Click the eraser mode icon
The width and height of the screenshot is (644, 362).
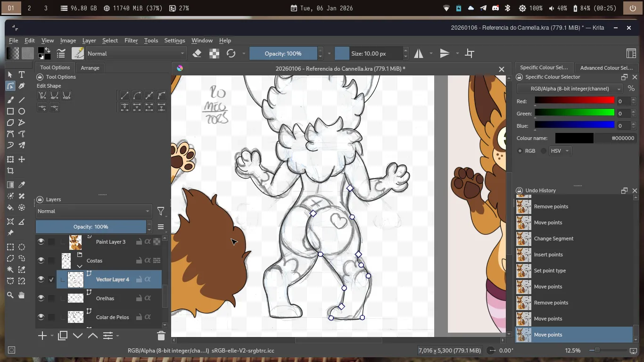coord(197,53)
